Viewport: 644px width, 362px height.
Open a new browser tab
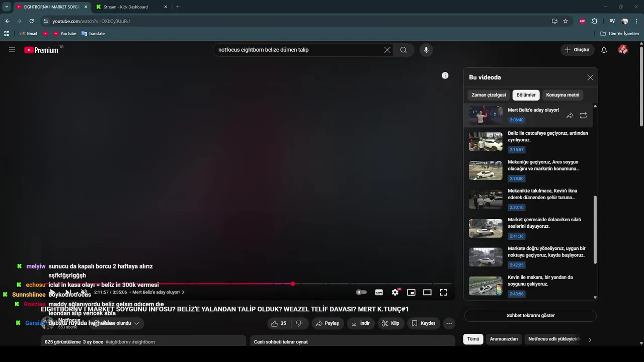(x=178, y=7)
